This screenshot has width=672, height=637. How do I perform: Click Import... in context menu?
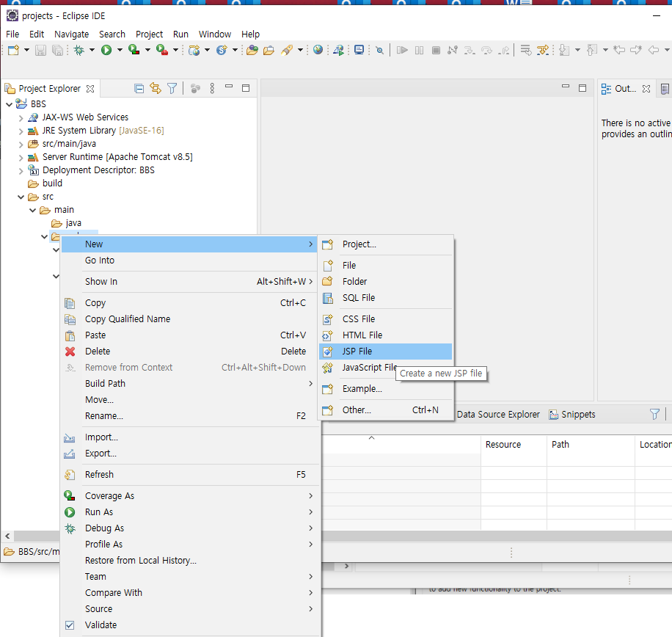pos(190,437)
